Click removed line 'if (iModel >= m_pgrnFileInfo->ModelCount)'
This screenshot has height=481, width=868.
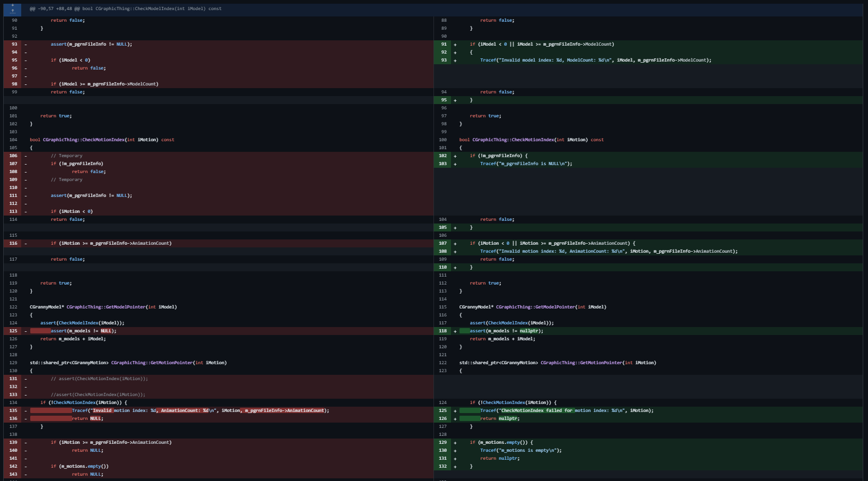pos(105,84)
